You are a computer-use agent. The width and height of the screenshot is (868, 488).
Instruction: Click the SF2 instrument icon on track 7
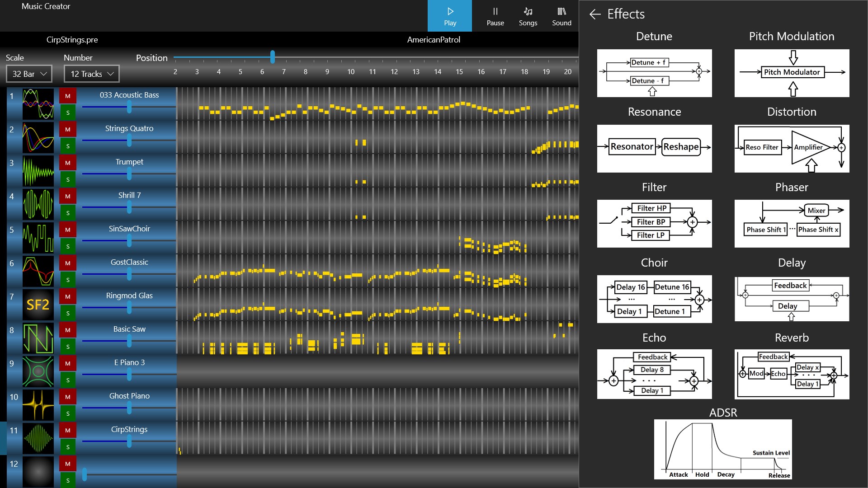38,305
